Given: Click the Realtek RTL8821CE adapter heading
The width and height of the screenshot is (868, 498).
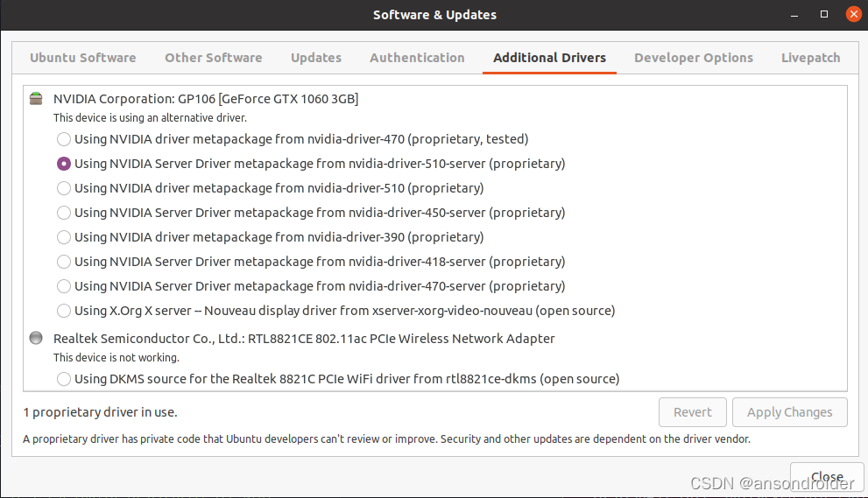Looking at the screenshot, I should 304,339.
